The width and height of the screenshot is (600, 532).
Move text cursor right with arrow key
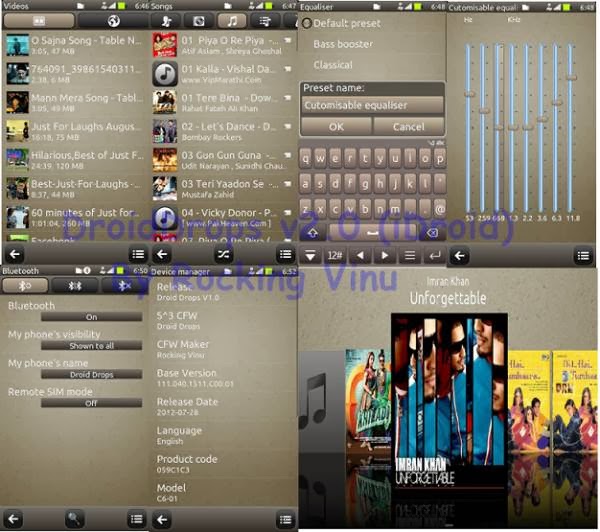(x=385, y=255)
